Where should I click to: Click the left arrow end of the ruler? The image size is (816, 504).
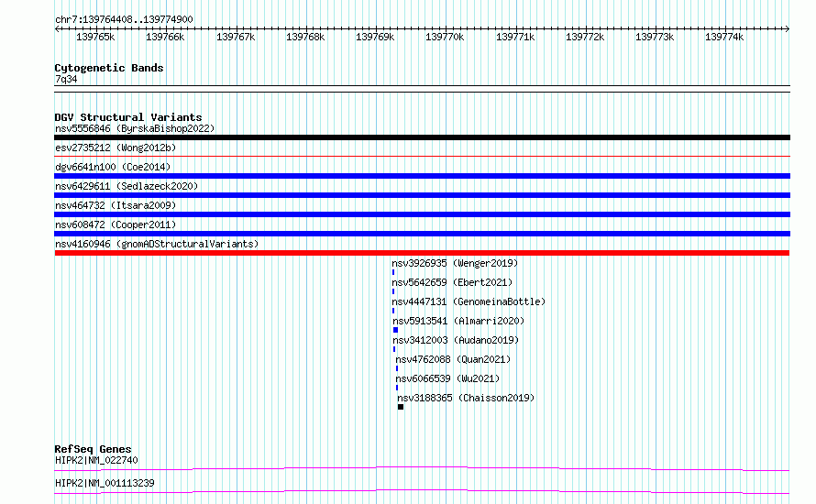(x=57, y=28)
